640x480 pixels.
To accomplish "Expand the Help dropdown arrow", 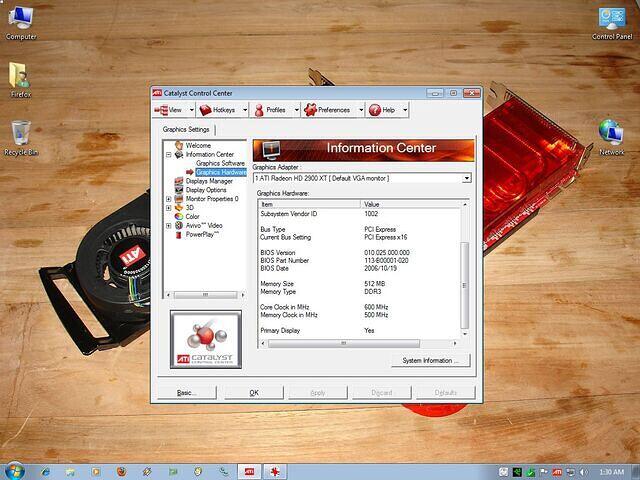I will (x=405, y=110).
